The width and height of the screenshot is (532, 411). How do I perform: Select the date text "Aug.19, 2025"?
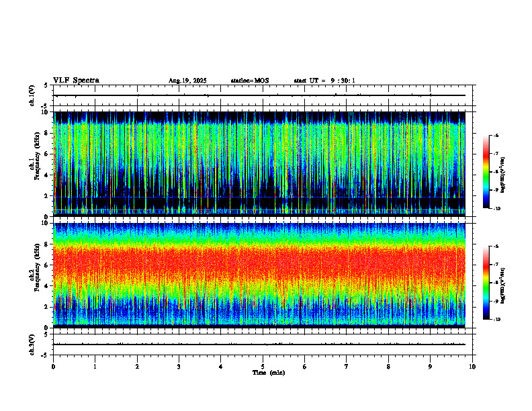tap(187, 81)
